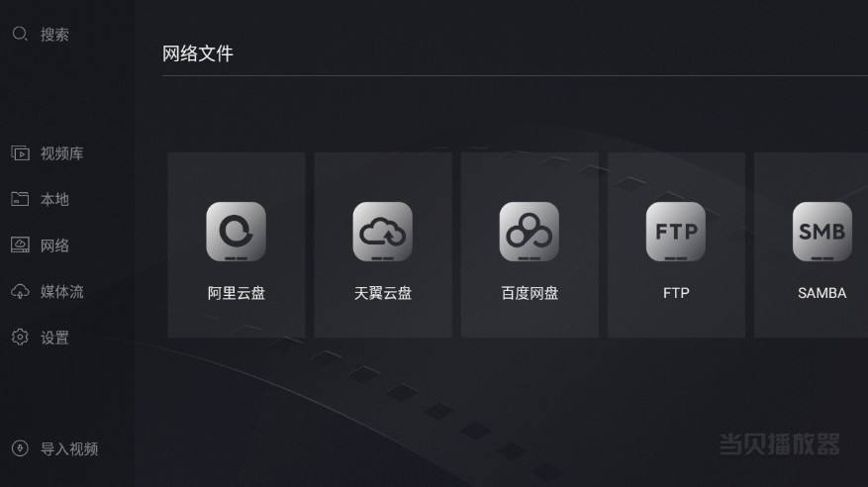Click the search magnifier icon
868x487 pixels.
20,35
